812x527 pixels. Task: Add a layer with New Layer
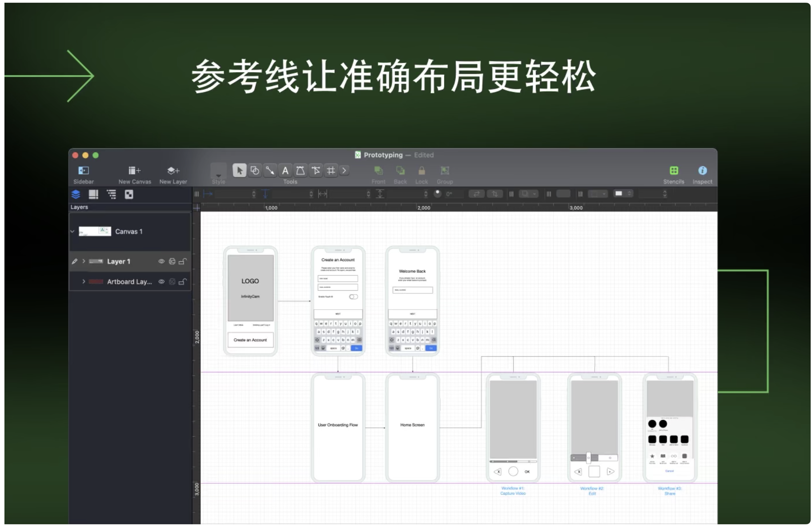pos(173,171)
